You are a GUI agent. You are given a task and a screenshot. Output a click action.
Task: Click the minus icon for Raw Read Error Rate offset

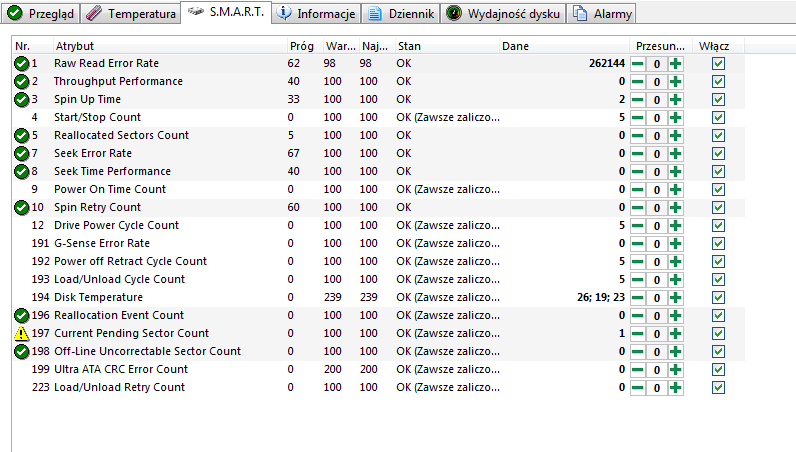click(x=638, y=63)
